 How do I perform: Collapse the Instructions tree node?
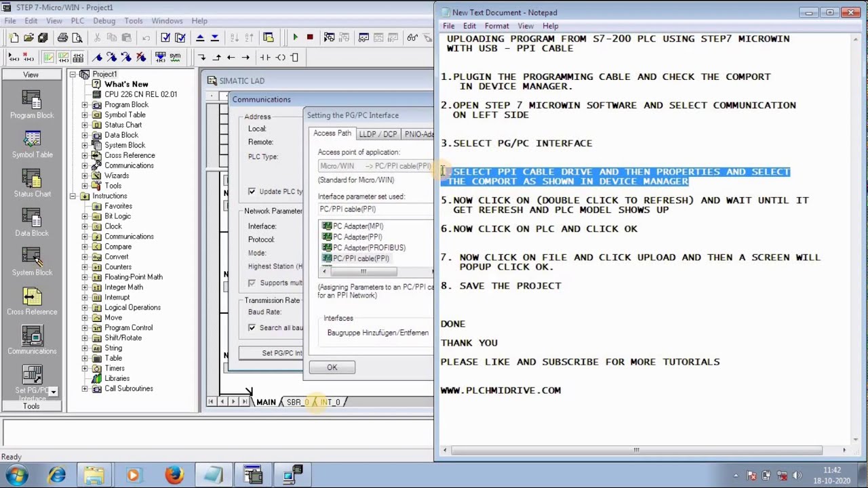coord(73,197)
